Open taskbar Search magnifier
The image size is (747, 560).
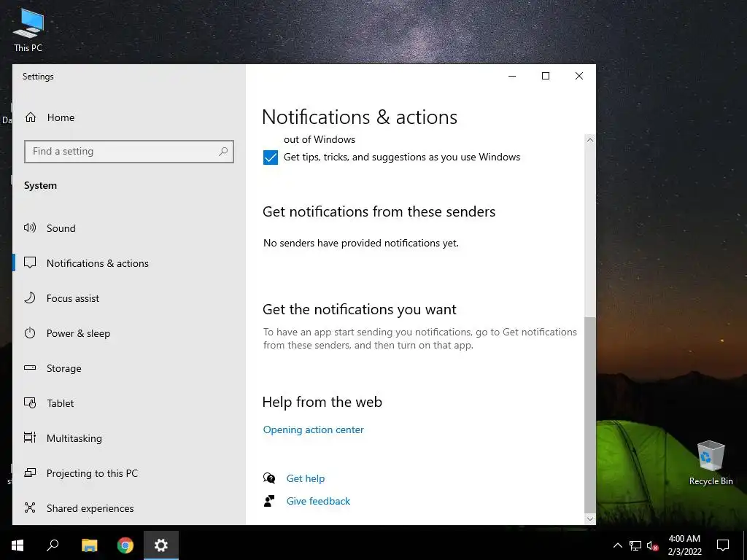click(x=53, y=545)
